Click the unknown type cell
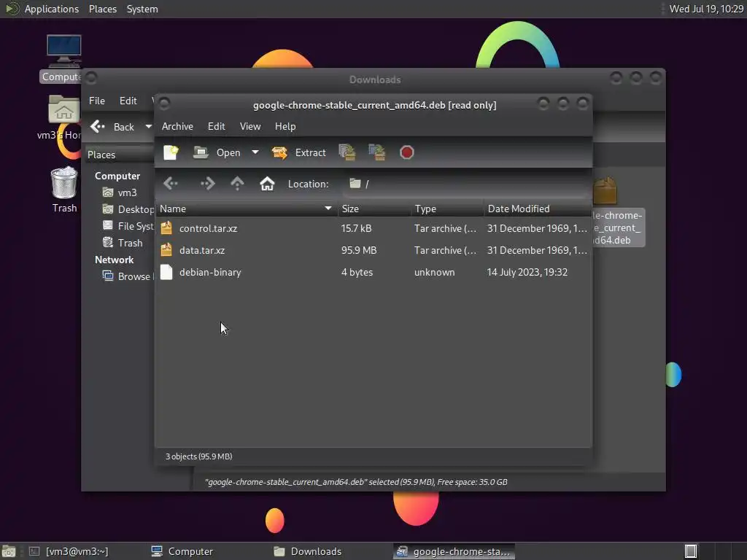The height and width of the screenshot is (560, 747). (435, 273)
